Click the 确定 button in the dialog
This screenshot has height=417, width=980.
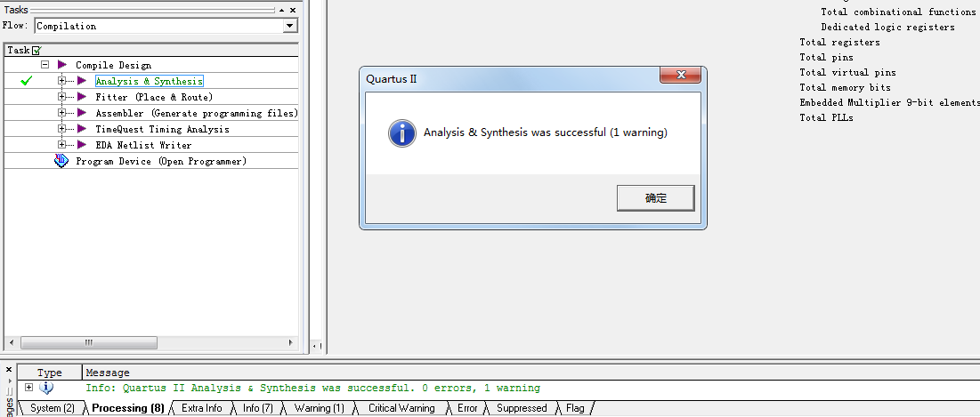click(656, 198)
